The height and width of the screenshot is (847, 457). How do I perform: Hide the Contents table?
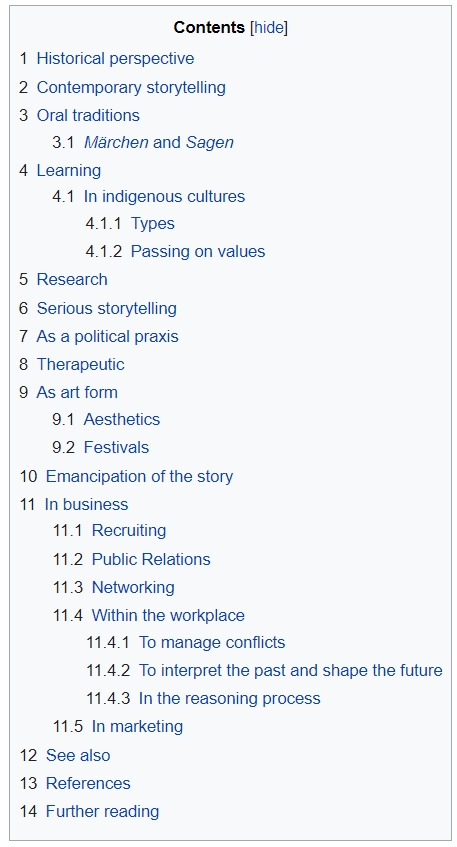click(x=268, y=28)
